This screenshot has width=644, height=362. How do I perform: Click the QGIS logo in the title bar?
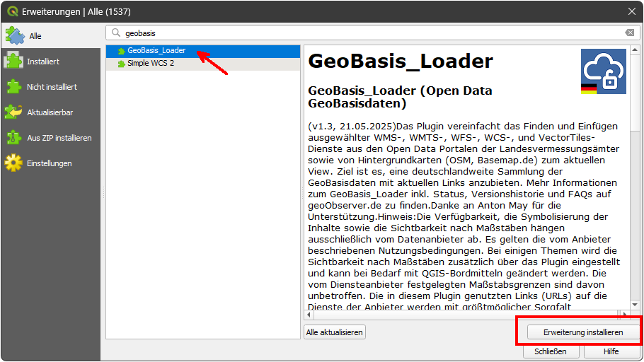tap(13, 11)
